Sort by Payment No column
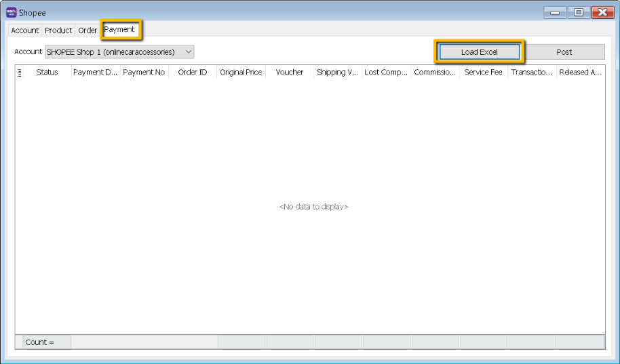 144,73
